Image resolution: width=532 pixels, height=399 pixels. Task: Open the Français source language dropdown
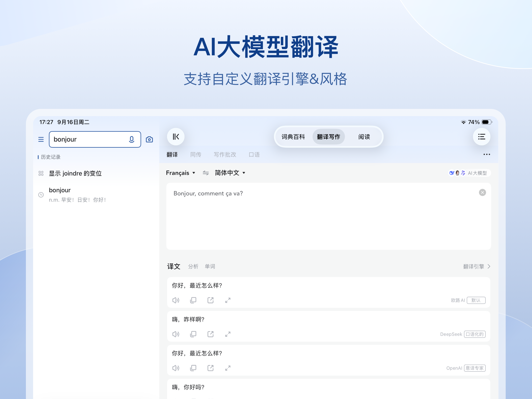point(180,173)
